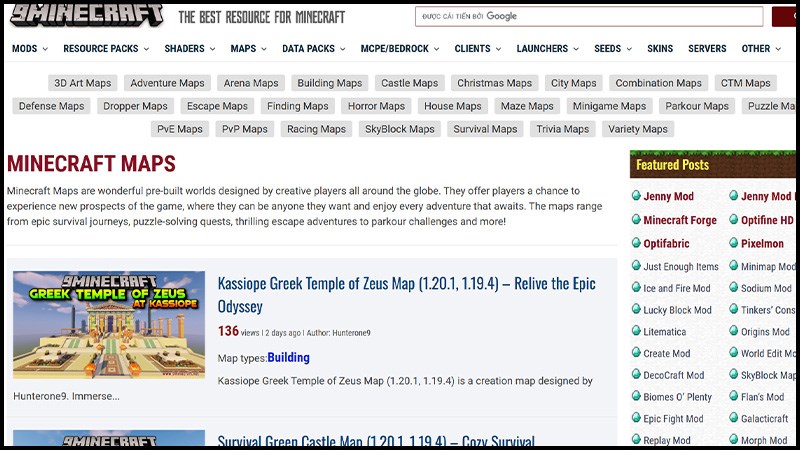Open the Survival Green Castle Map title

point(376,440)
